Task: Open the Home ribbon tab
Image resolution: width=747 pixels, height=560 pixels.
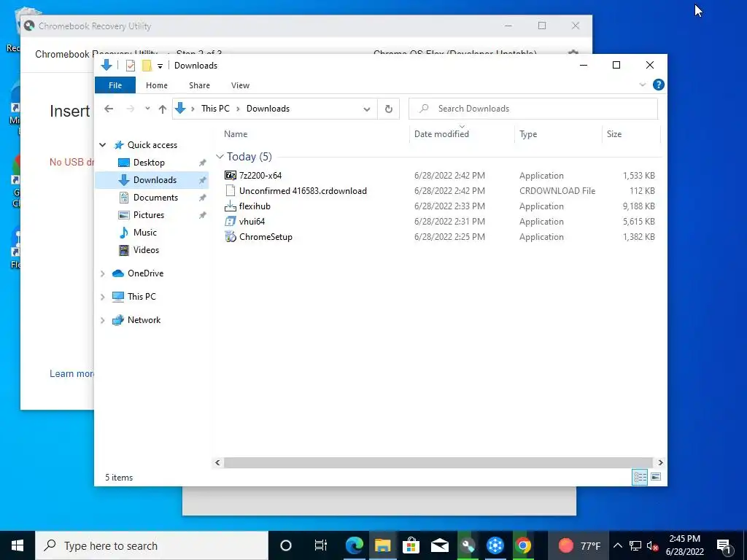Action: pyautogui.click(x=157, y=85)
